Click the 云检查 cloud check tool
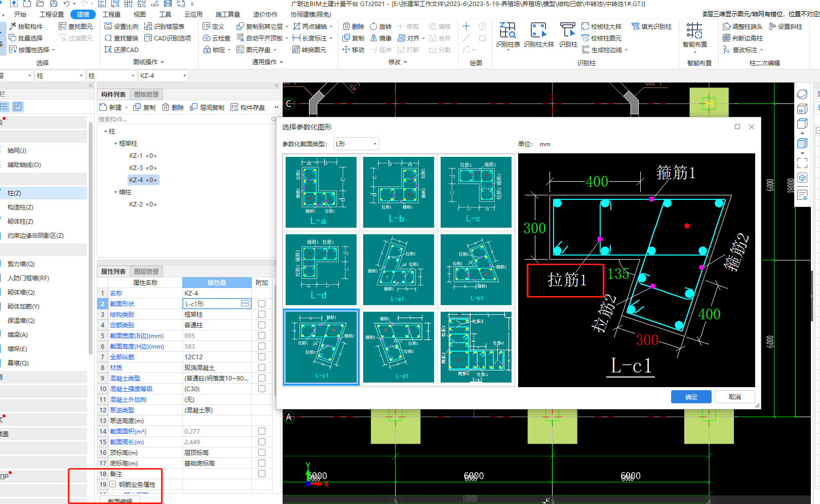The height and width of the screenshot is (504, 820). 217,38
